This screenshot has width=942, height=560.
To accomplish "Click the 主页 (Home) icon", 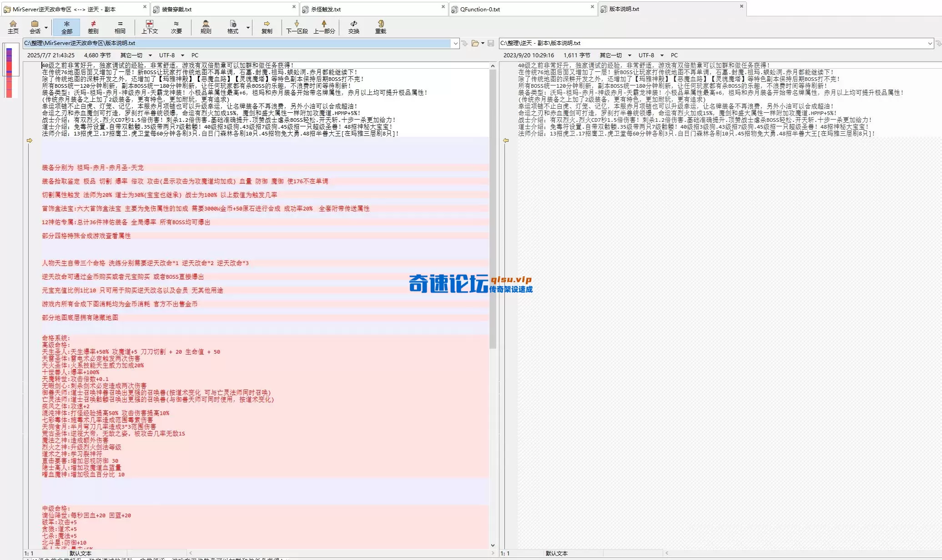I will [x=13, y=27].
